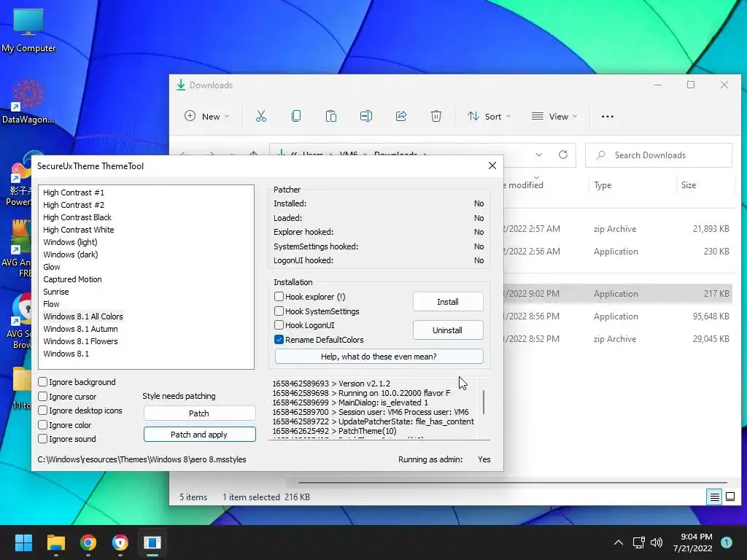Image resolution: width=747 pixels, height=560 pixels.
Task: Select the ThemeTool taskbar icon
Action: pos(152,542)
